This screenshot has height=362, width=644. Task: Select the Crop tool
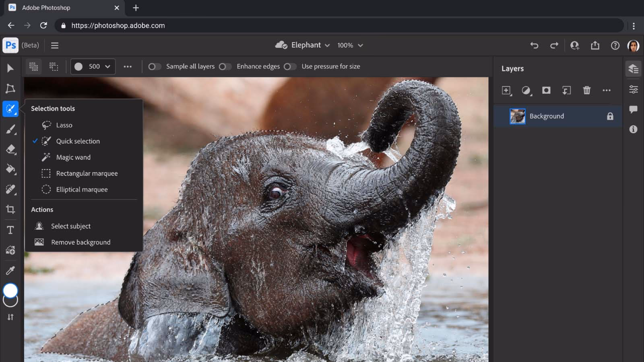10,210
